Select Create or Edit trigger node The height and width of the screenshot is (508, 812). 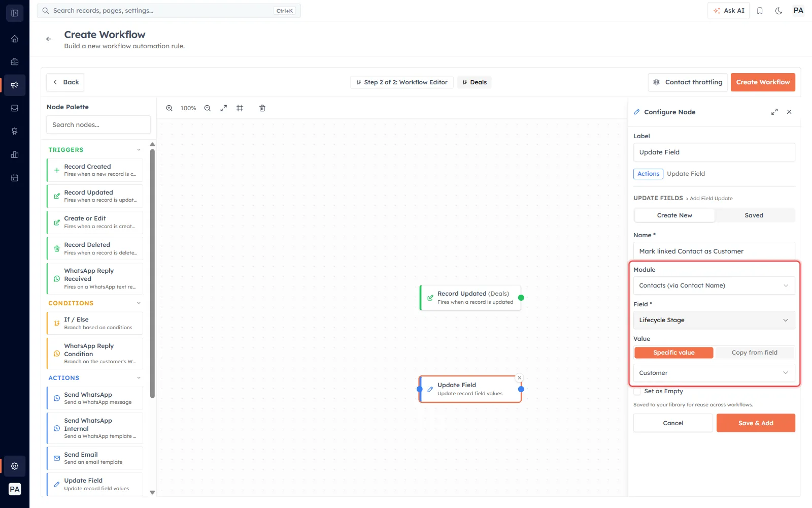(x=95, y=223)
